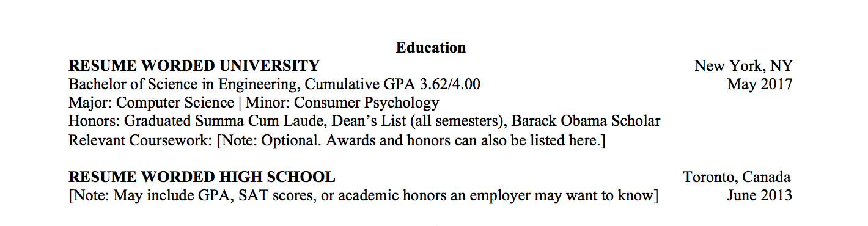The height and width of the screenshot is (226, 868).
Task: Click the Education section heading
Action: tap(431, 47)
